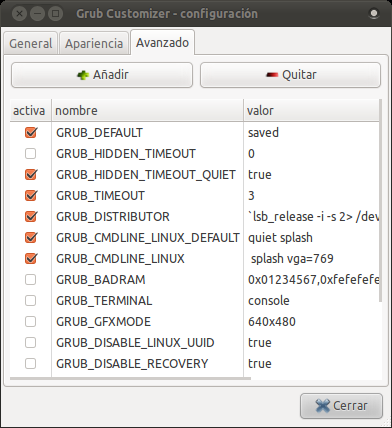Click the Quitar button to remove entry
Viewport: 392px width, 428px height.
coord(290,75)
